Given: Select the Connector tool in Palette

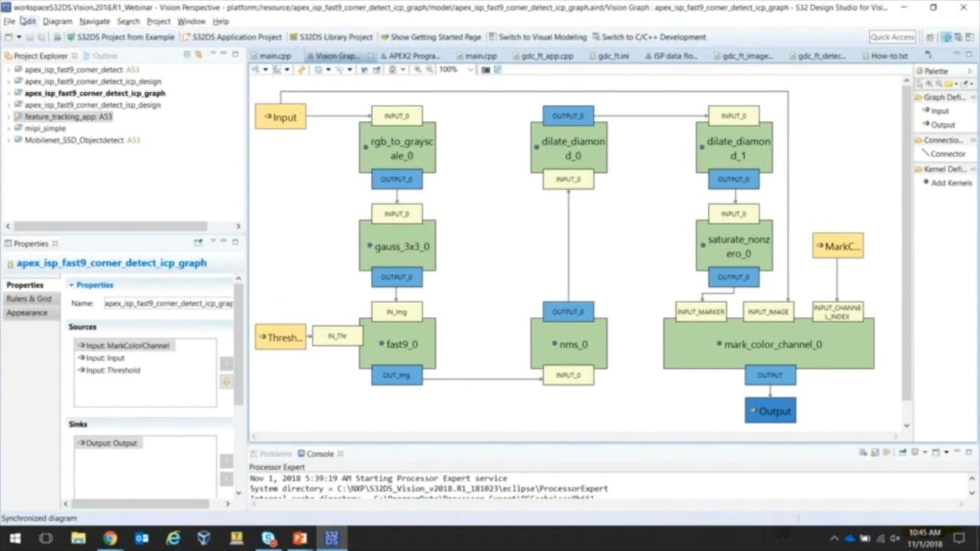Looking at the screenshot, I should point(948,154).
